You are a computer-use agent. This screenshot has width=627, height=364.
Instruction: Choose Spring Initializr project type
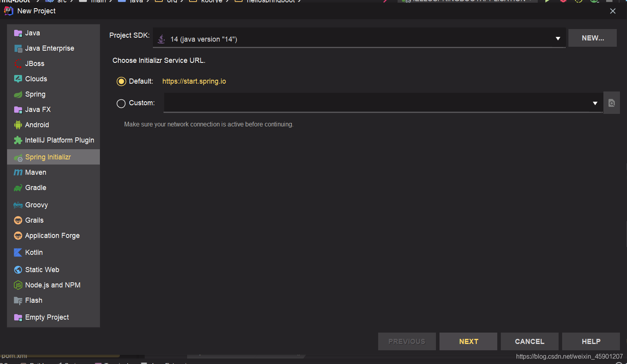[x=53, y=157]
